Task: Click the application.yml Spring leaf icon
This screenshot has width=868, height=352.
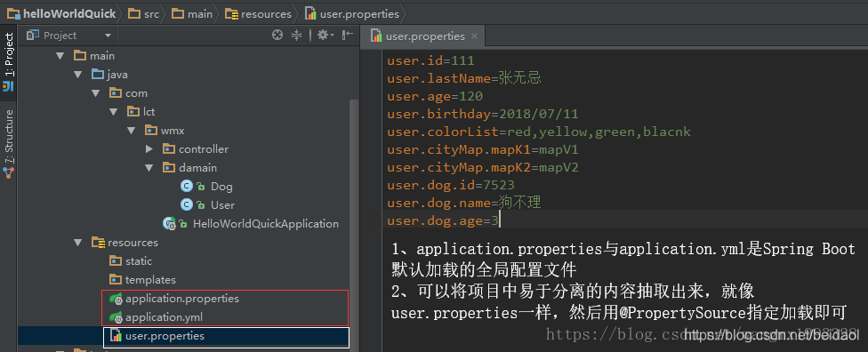Action: pos(117,317)
